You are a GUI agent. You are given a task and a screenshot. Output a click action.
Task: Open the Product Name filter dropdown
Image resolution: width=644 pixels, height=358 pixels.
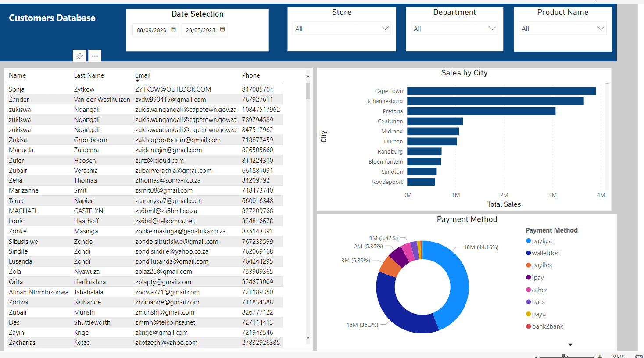[x=602, y=28]
